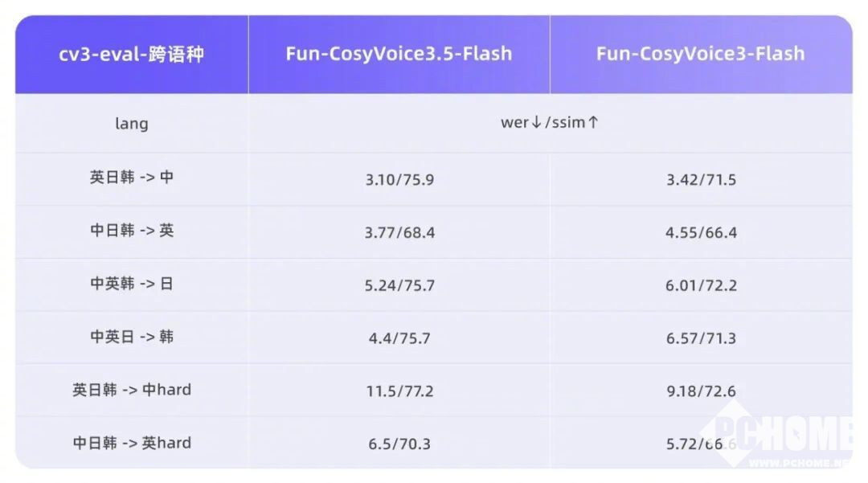Viewport: 868px width, 483px height.
Task: Click the 5.24/75.7 value cell
Action: pos(399,285)
